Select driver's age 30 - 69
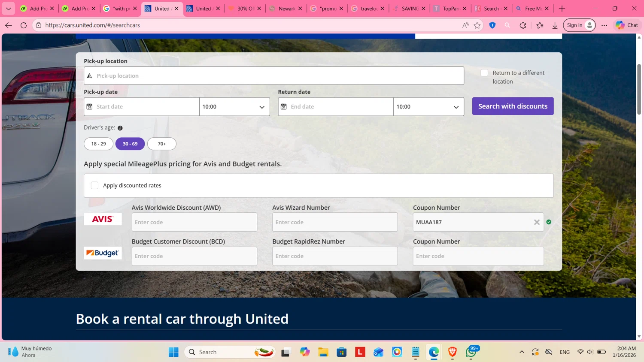Screen dimensions: 644x362 coord(130,144)
